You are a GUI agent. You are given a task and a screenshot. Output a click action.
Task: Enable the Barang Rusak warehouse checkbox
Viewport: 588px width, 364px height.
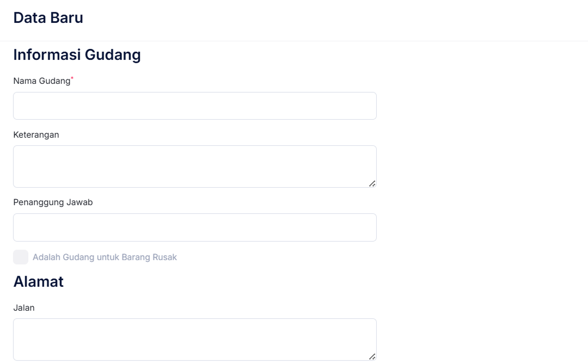coord(21,257)
